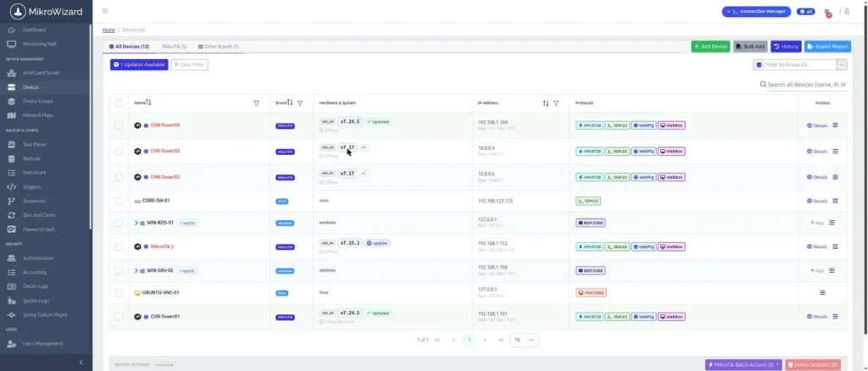
Task: Open Task Planer in the sidebar
Action: (x=34, y=144)
